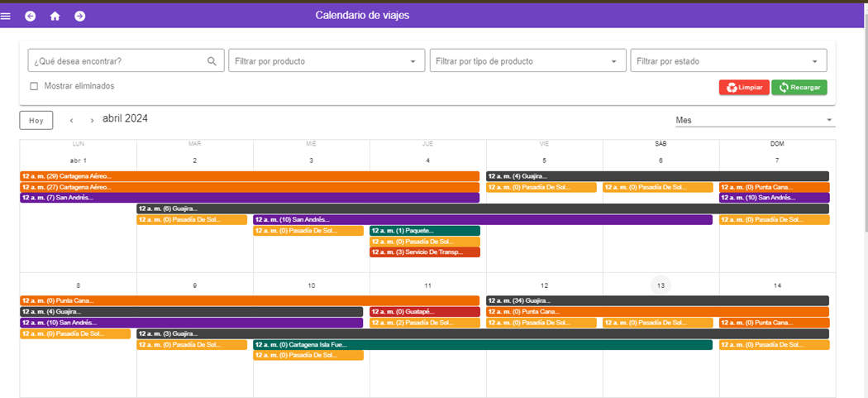This screenshot has height=398, width=868.
Task: Open the Filtrar por estado dropdown
Action: tap(814, 61)
